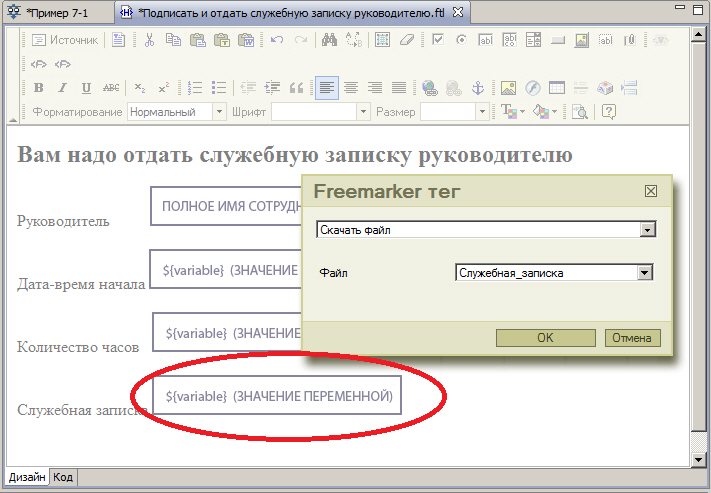The image size is (711, 493).
Task: Open the text color picker
Action: click(x=510, y=112)
